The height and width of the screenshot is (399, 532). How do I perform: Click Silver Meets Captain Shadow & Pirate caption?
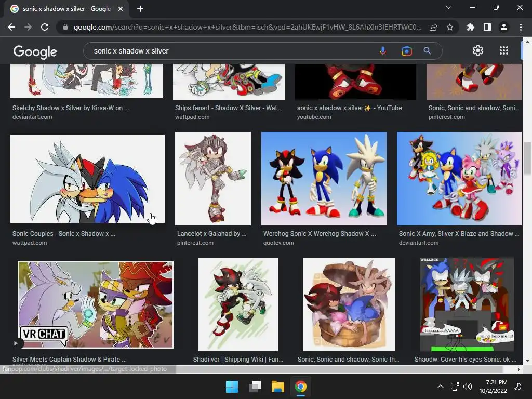click(x=69, y=360)
